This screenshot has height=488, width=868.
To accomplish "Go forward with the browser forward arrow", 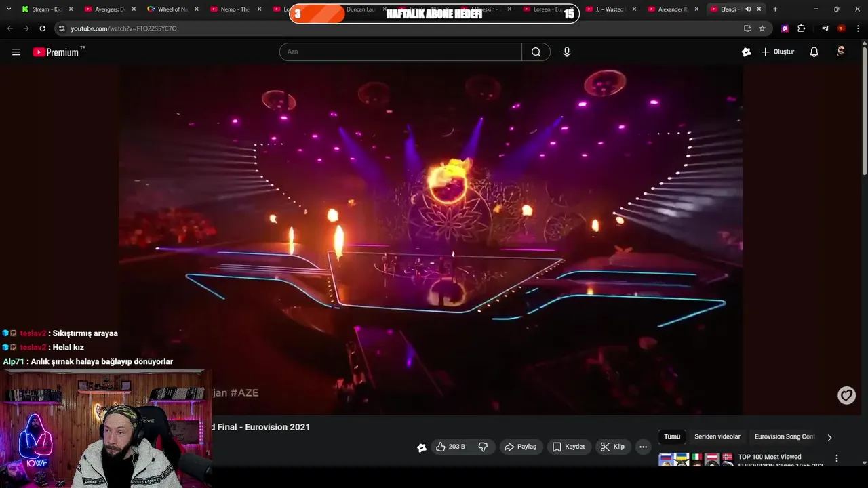I will [26, 28].
